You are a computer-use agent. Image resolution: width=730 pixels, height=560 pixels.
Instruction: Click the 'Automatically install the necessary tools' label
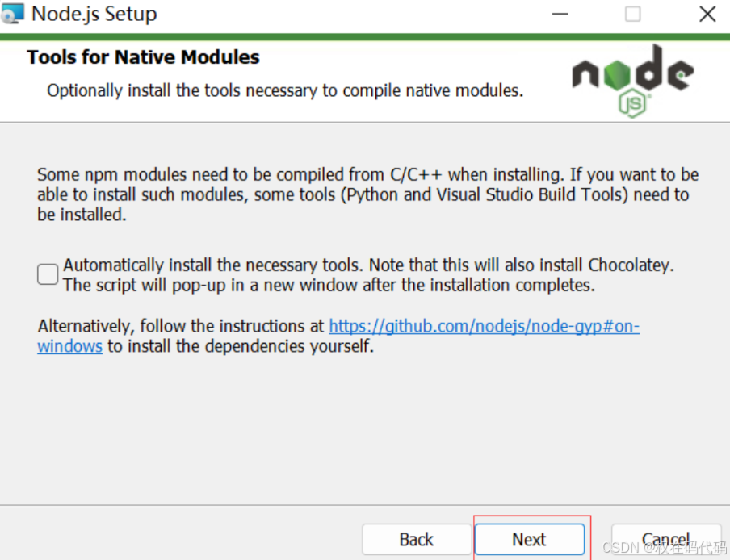coord(368,275)
